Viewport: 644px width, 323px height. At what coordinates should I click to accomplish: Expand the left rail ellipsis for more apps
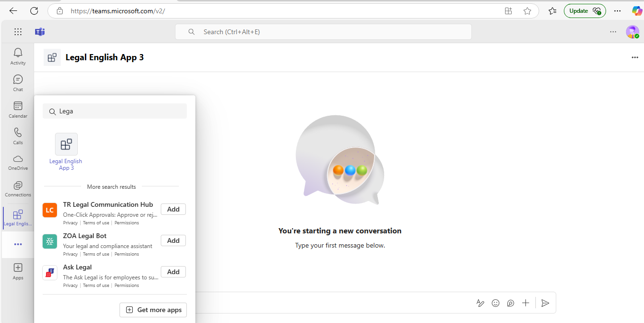tap(18, 244)
